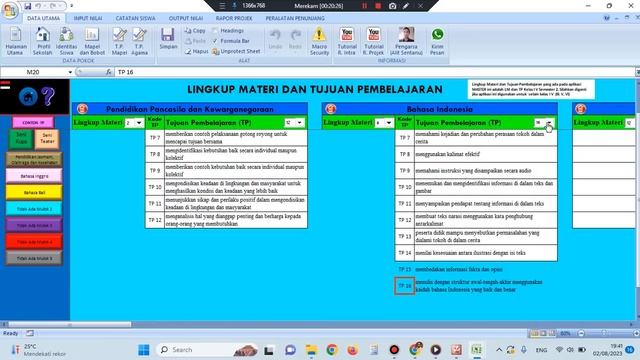Click the Bahasa Inggris button
The height and width of the screenshot is (360, 640).
point(34,176)
